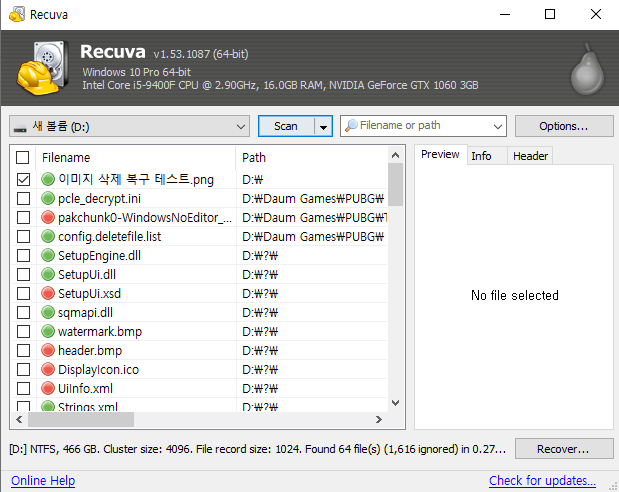Click the vertical scrollbar thumb of file list

[395, 185]
